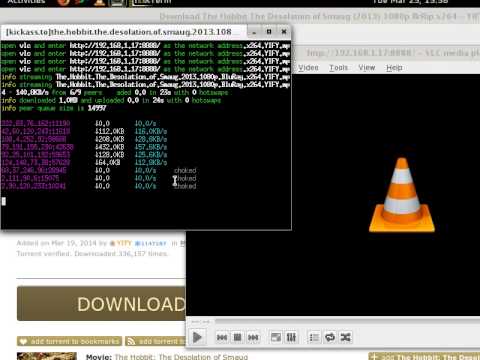Click the '64.0KB' peer value in terminal
Image resolution: width=480 pixels, height=360 pixels.
[108, 163]
